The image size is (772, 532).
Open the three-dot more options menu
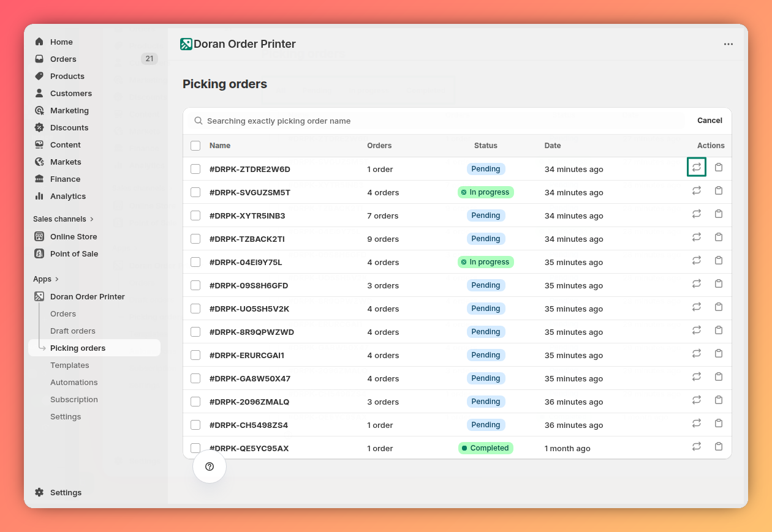coord(728,44)
